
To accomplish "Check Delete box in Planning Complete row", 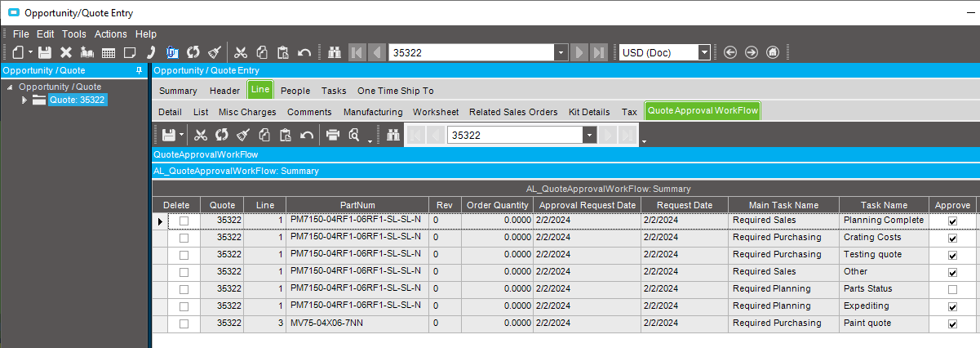I will (x=184, y=221).
